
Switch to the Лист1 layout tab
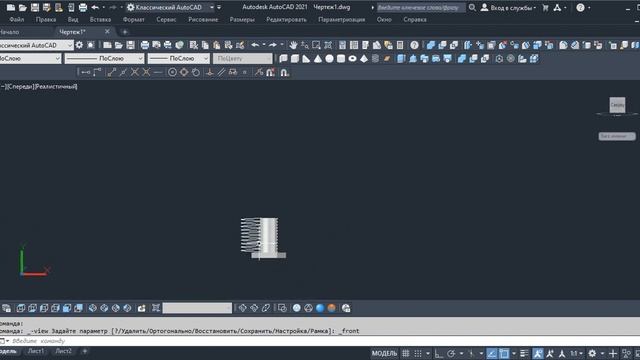click(x=36, y=351)
